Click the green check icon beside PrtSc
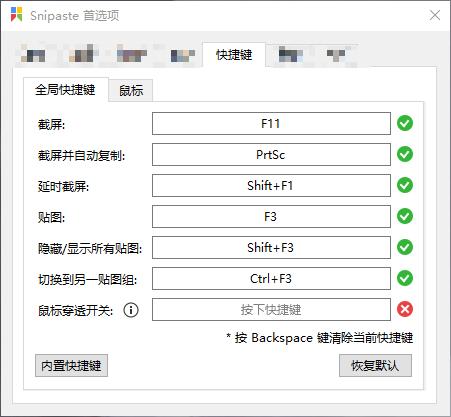Screen dimensions: 451x417 coord(405,154)
